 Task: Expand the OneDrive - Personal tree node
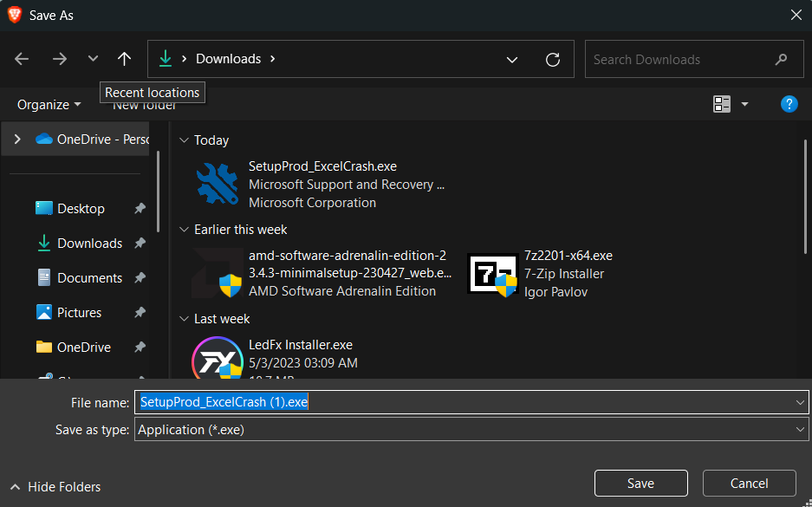point(17,139)
